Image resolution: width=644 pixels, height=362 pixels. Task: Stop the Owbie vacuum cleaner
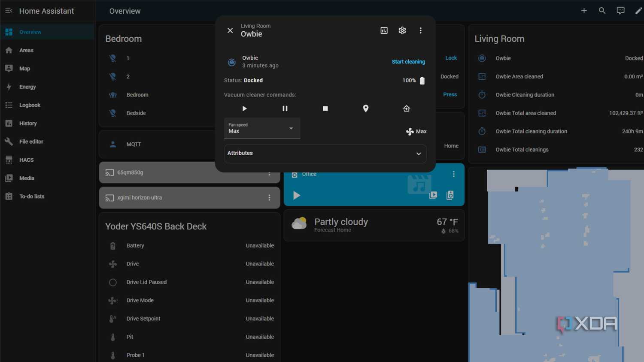tap(325, 109)
